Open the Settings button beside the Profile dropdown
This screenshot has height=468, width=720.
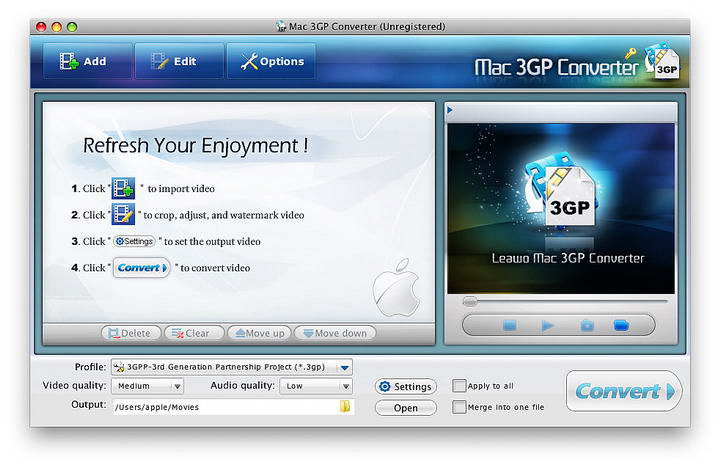tap(405, 387)
